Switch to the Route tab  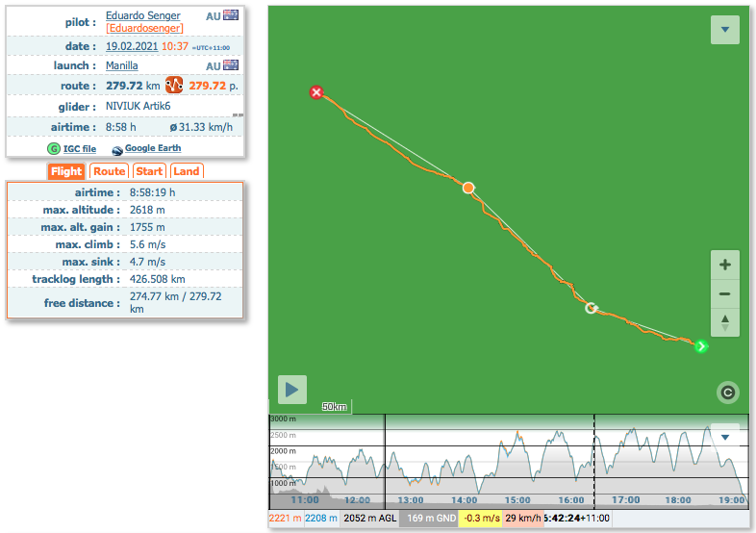pyautogui.click(x=109, y=171)
